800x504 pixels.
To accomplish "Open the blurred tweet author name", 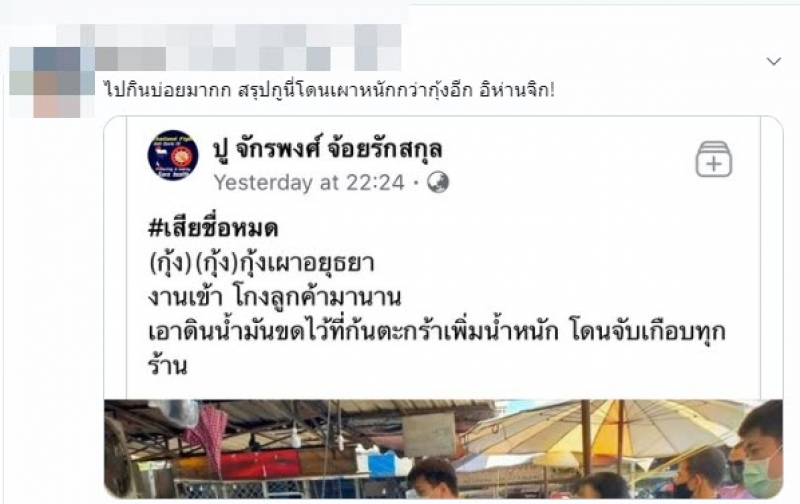I will point(230,47).
